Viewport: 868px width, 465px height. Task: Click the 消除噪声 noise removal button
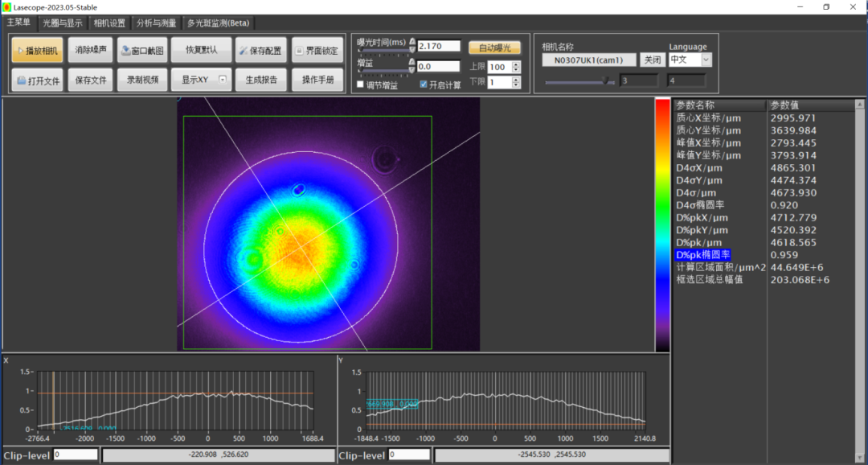coord(91,50)
